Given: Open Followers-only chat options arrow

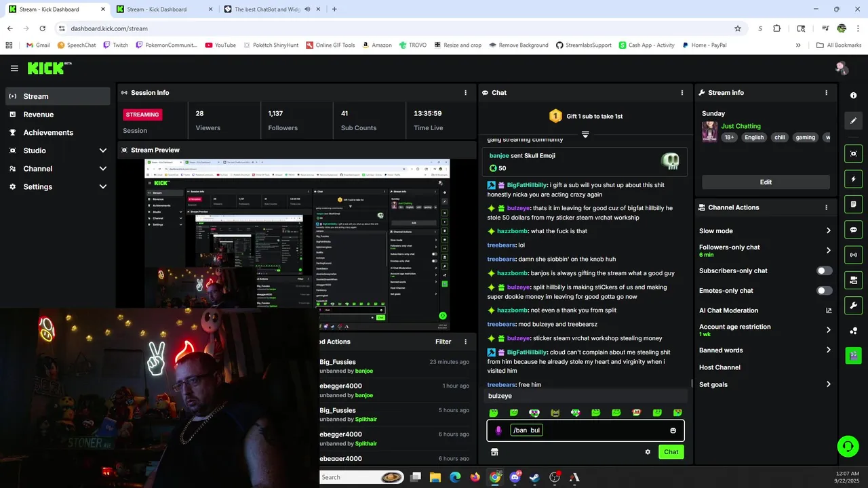Looking at the screenshot, I should 828,250.
